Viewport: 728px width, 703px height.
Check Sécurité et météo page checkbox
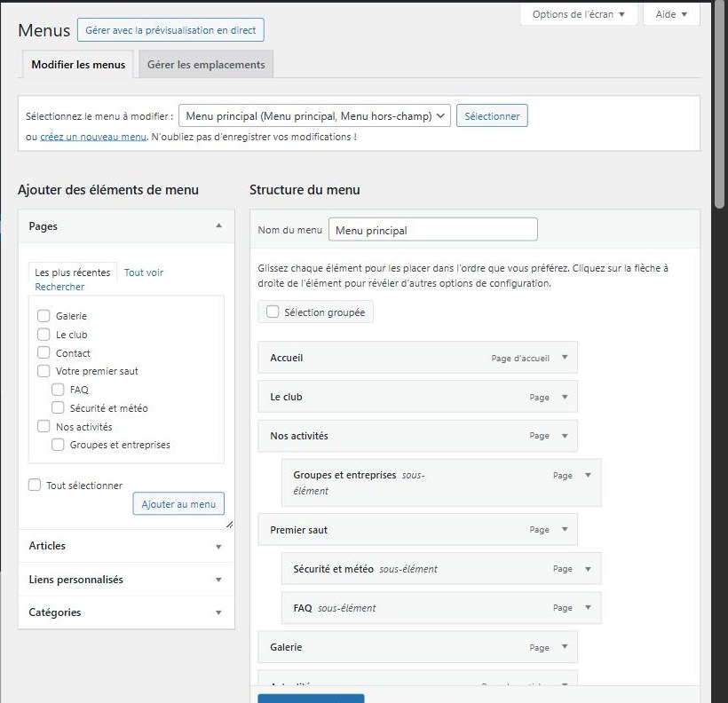pos(58,407)
